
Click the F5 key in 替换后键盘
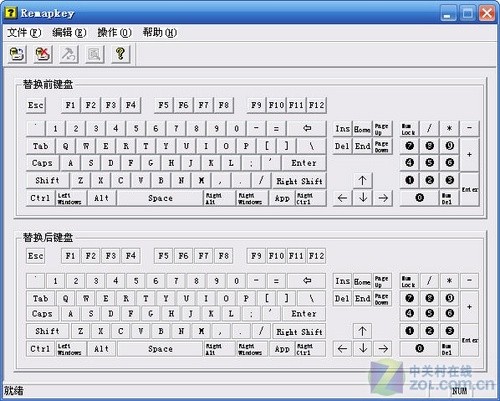[x=163, y=256]
